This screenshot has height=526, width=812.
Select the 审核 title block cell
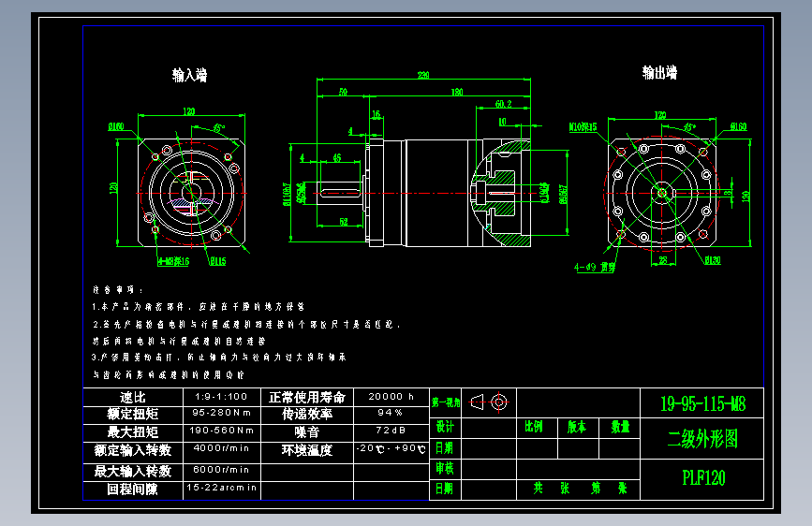(445, 468)
